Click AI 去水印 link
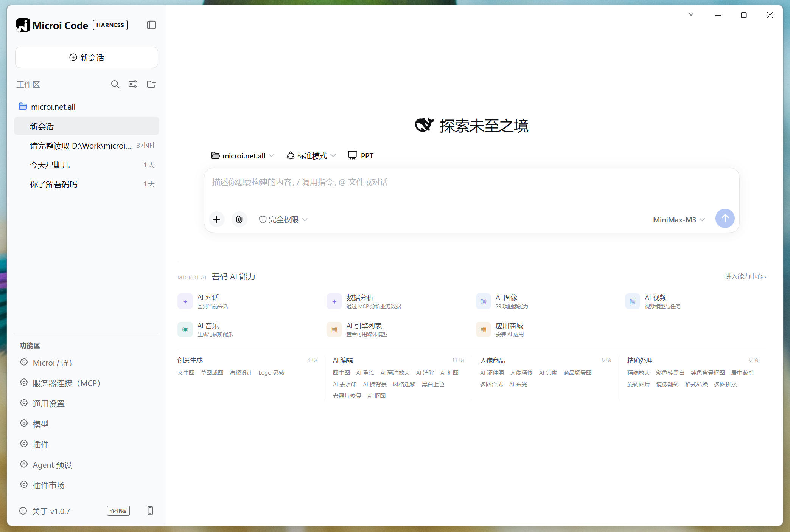Screen dimensions: 790x532 [345, 384]
